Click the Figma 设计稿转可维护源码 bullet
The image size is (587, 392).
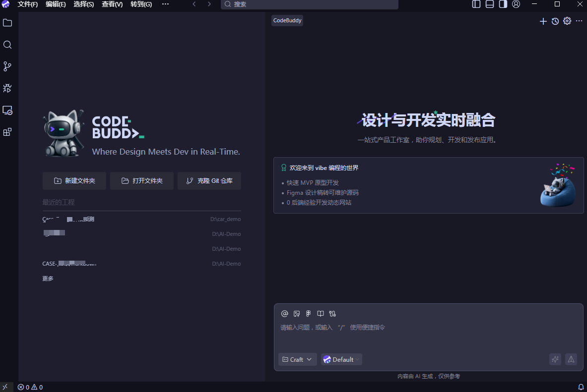[323, 193]
